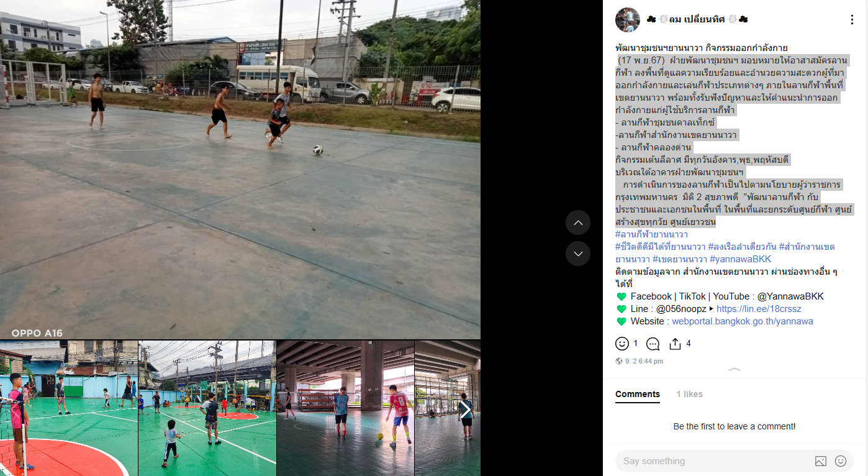The image size is (868, 476).
Task: Open webportal.bangkok.go.th/yannawa website link
Action: (x=742, y=321)
